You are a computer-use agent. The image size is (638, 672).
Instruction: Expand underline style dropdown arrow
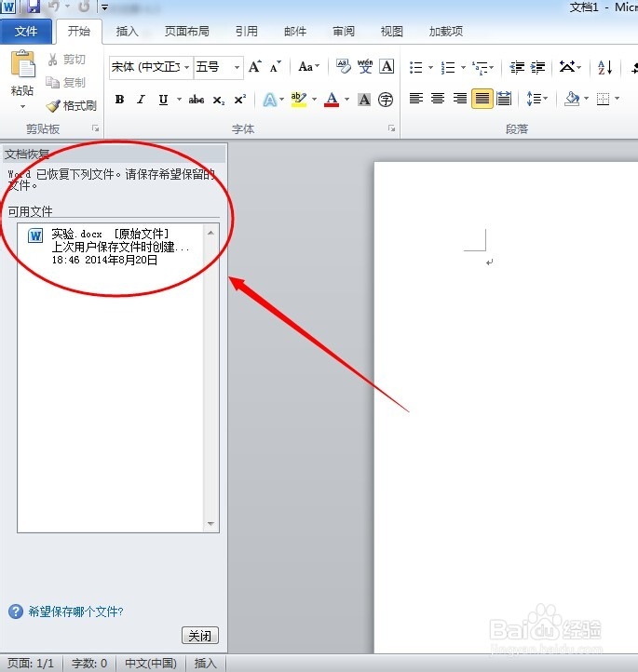pyautogui.click(x=179, y=100)
